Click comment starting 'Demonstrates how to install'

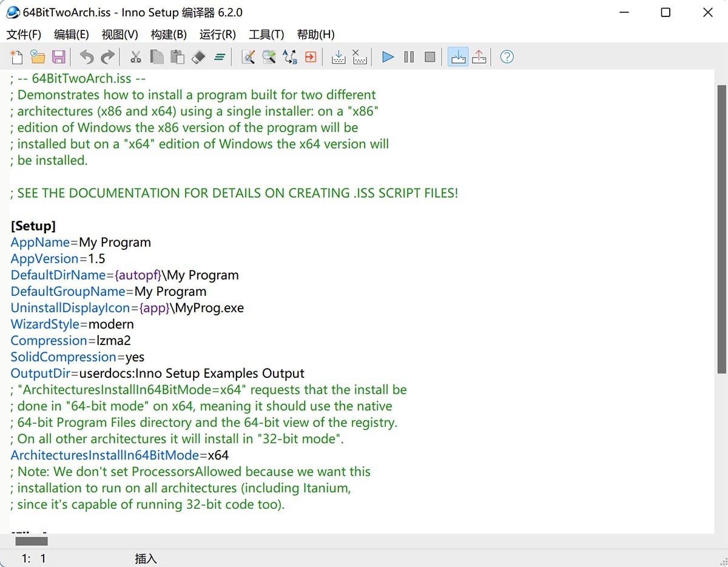pyautogui.click(x=194, y=95)
